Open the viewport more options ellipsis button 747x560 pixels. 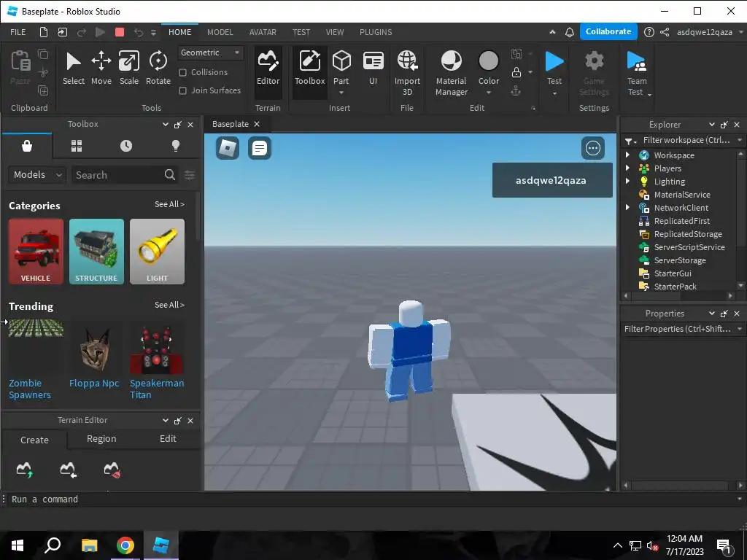pos(592,148)
